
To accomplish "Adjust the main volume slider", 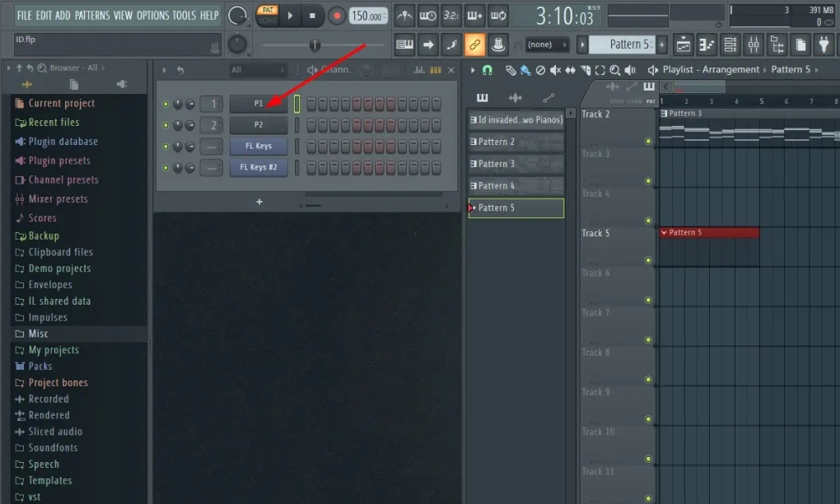I will tap(315, 45).
